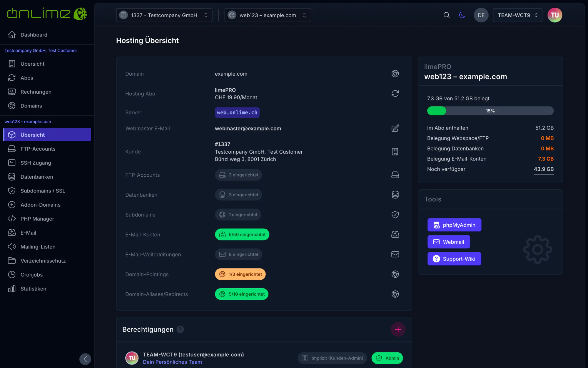588x368 pixels.
Task: Click the onlime logo
Action: [x=47, y=14]
